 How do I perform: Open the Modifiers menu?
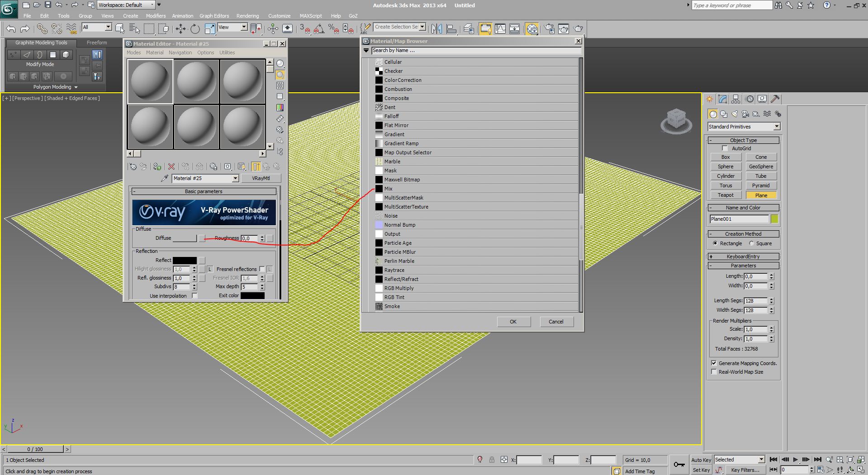point(156,16)
